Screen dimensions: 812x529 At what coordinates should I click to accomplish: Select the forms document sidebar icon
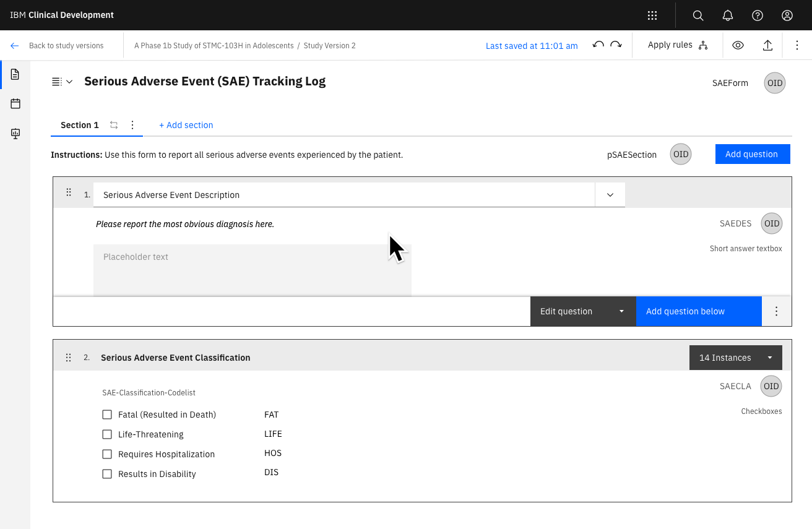pos(15,74)
